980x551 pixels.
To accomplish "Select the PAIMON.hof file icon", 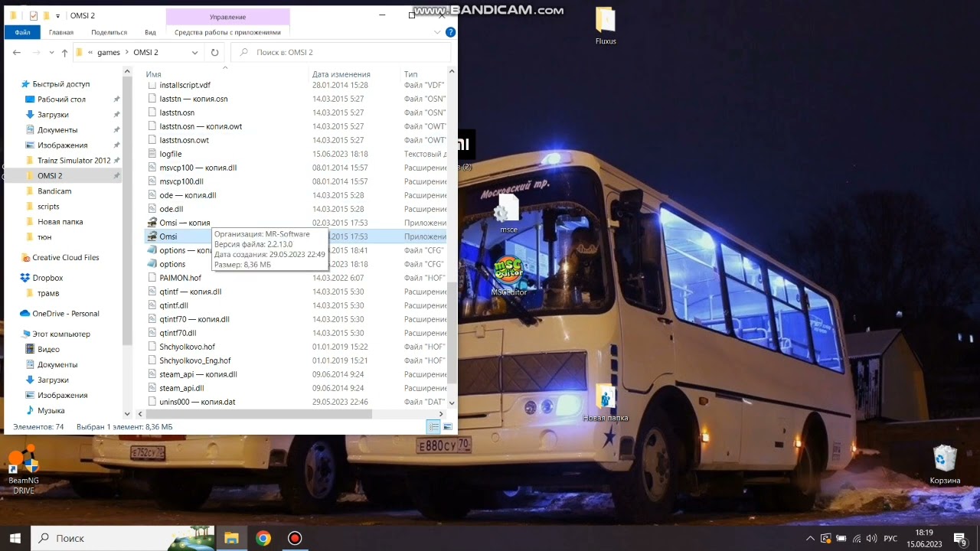I will click(152, 278).
